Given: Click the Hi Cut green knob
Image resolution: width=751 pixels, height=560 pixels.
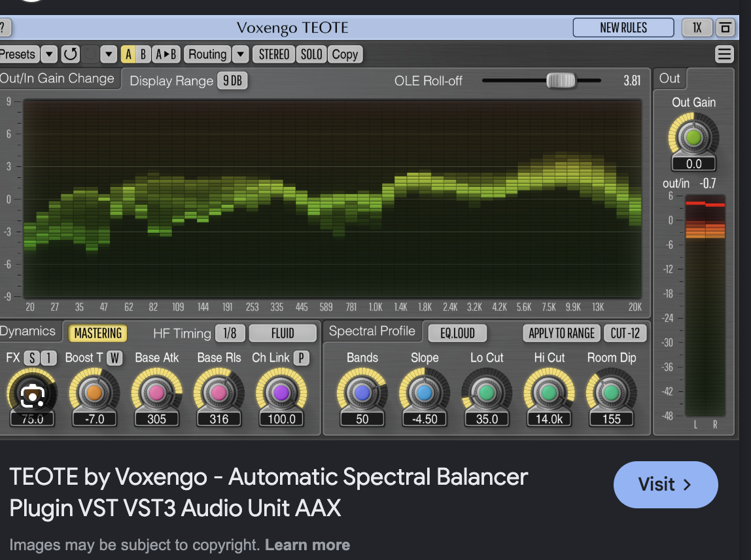Looking at the screenshot, I should [x=549, y=393].
